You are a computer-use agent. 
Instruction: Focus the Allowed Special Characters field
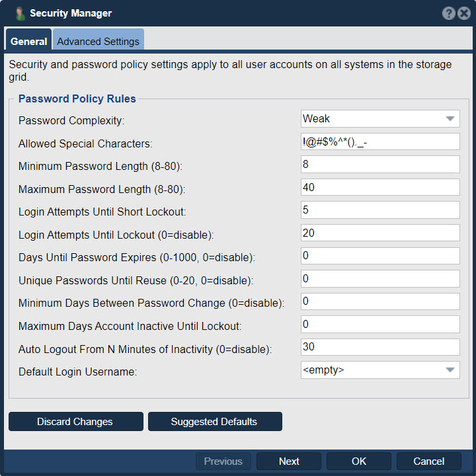pyautogui.click(x=380, y=141)
